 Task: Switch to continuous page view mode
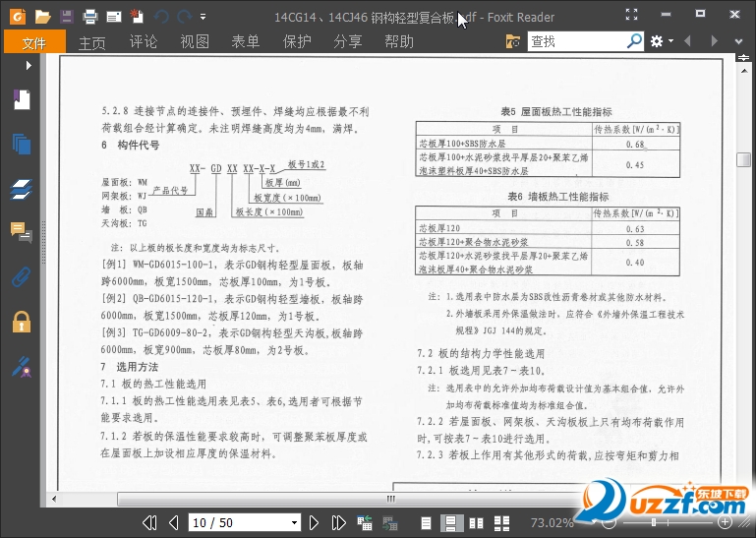click(451, 523)
